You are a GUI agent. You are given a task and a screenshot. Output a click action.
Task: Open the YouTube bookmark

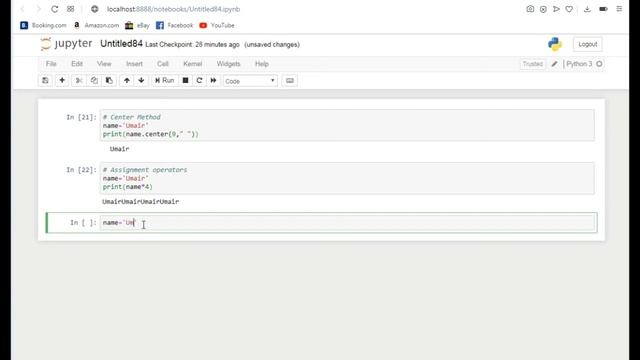click(x=217, y=25)
